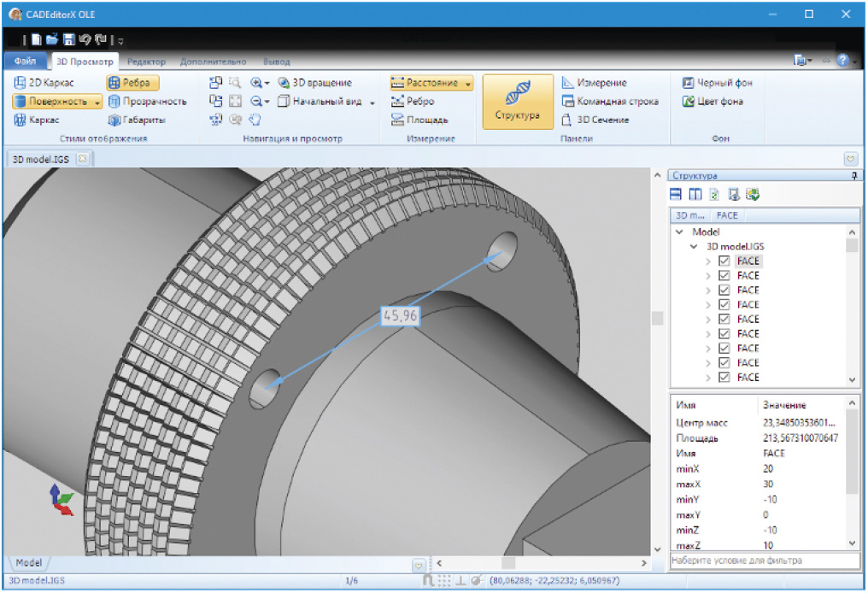
Task: Select the 3D Просмотр ribbon tab
Action: [85, 62]
